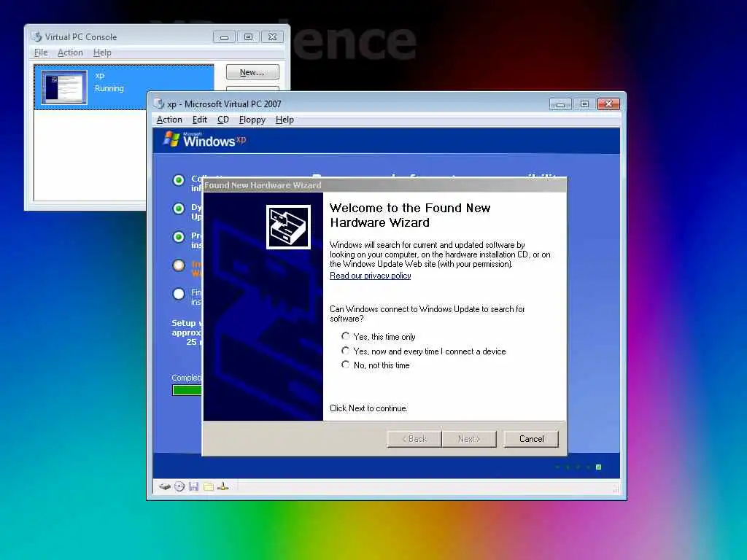
Task: Minimize the Virtual PC Console window
Action: (224, 36)
